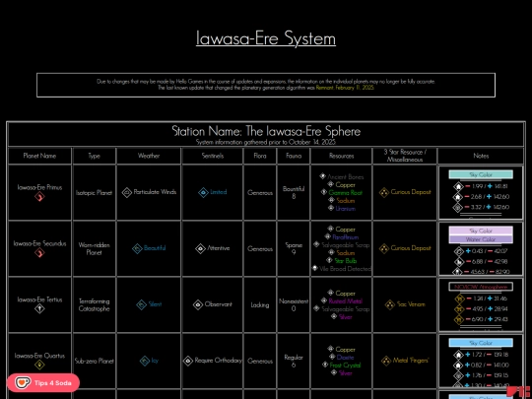Click the Uranium resource icon
Image resolution: width=532 pixels, height=399 pixels.
(331, 208)
